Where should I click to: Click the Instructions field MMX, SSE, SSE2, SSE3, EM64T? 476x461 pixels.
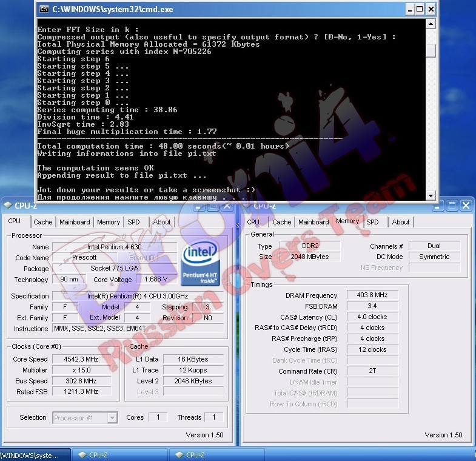(138, 328)
